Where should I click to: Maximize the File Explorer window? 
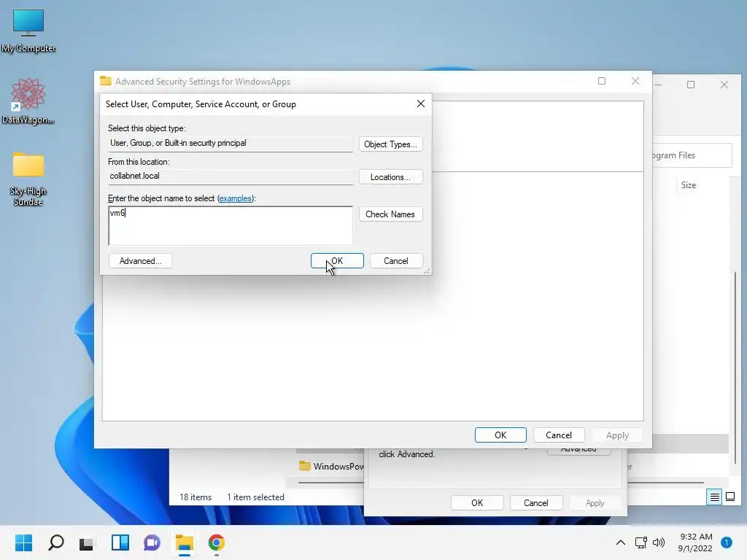(x=691, y=85)
